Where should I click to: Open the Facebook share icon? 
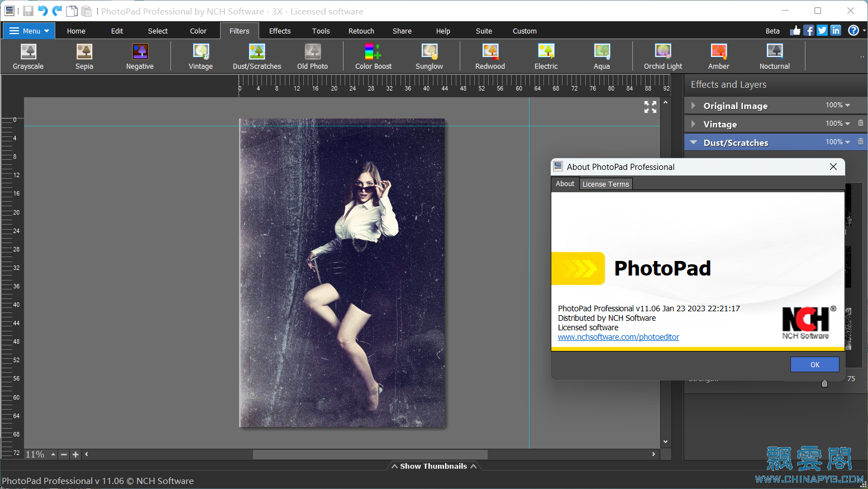coord(809,30)
